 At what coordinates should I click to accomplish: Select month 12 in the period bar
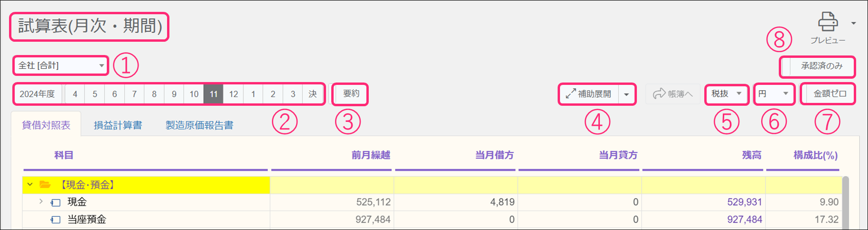tap(233, 94)
